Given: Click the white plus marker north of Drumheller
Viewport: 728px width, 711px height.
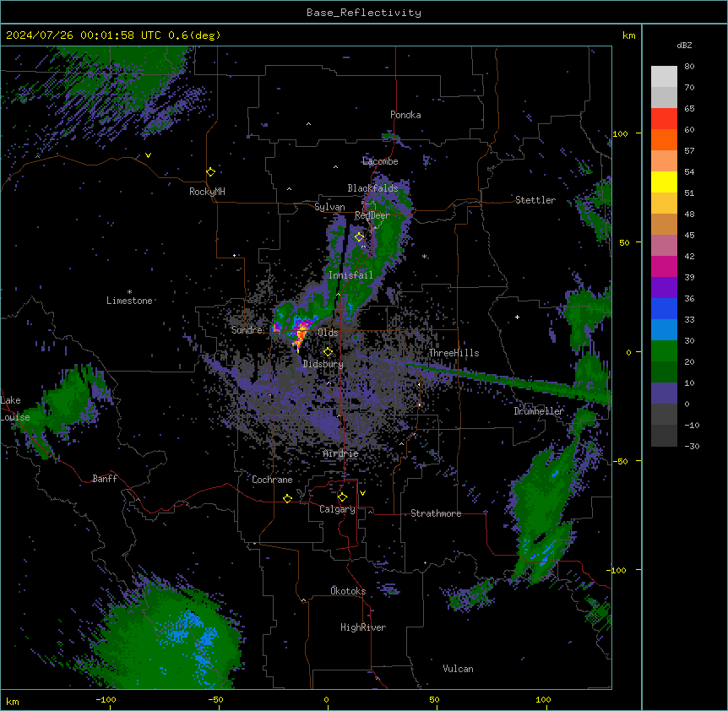Looking at the screenshot, I should click(x=517, y=317).
